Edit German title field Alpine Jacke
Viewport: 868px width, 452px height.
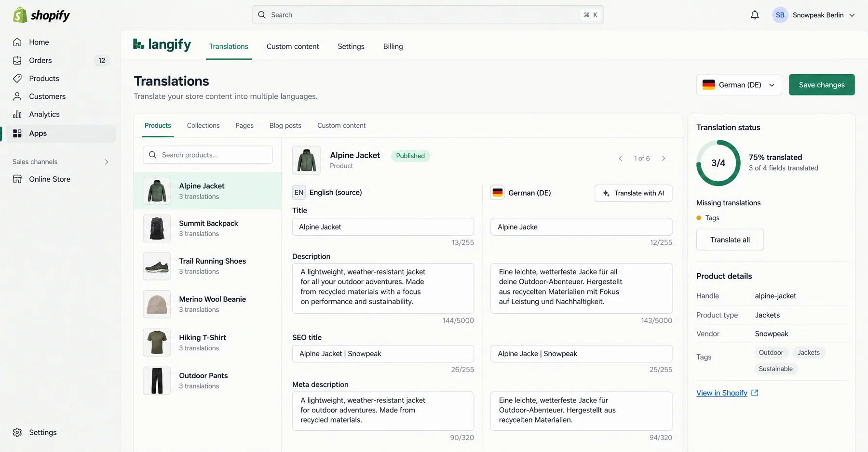[581, 227]
